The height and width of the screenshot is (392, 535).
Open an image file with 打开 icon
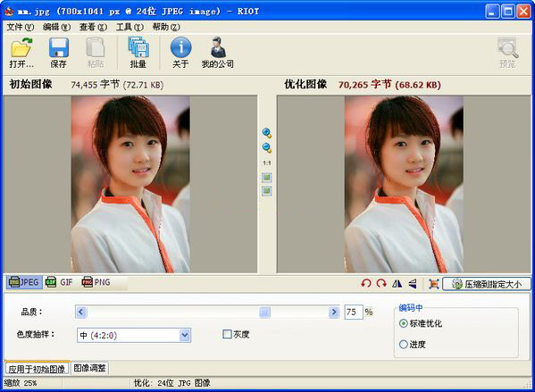[x=21, y=53]
